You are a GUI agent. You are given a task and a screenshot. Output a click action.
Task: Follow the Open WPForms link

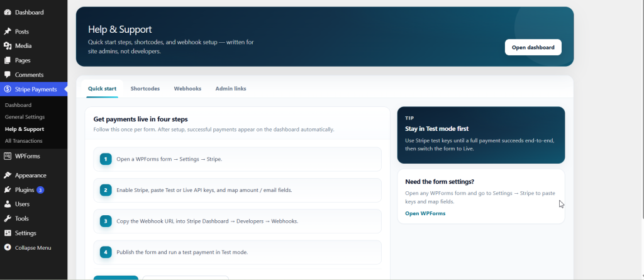click(425, 213)
